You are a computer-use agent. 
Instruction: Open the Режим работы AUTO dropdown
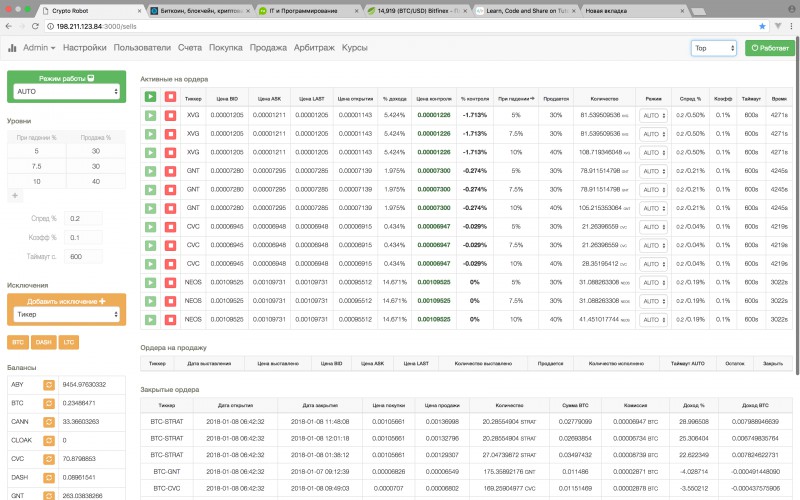tap(66, 91)
